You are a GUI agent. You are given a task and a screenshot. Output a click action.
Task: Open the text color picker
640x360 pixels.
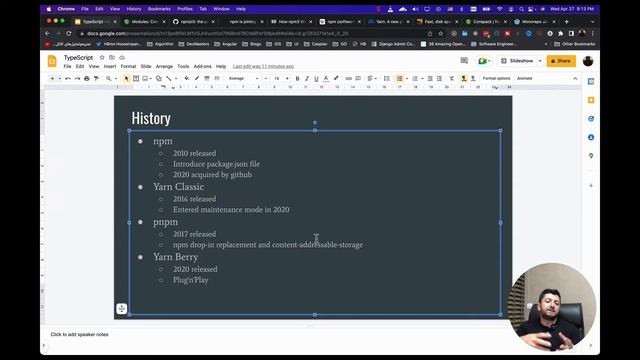click(326, 78)
